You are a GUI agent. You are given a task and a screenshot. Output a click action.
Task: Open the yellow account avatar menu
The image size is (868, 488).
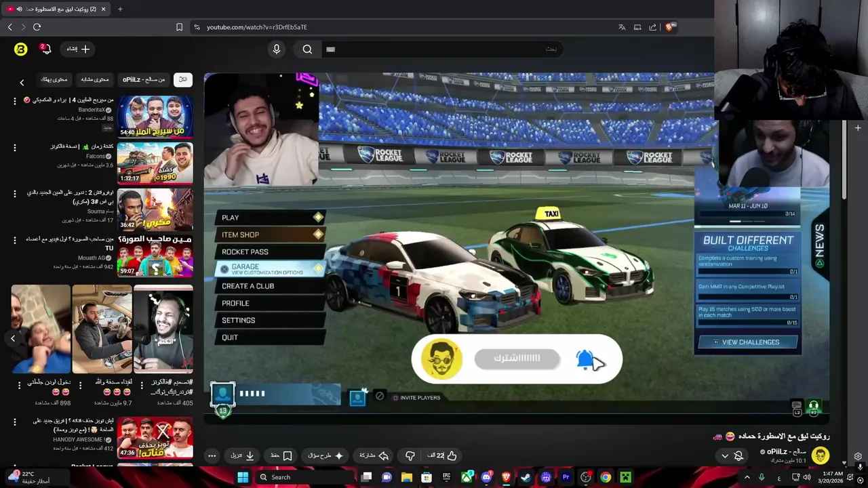pyautogui.click(x=20, y=49)
